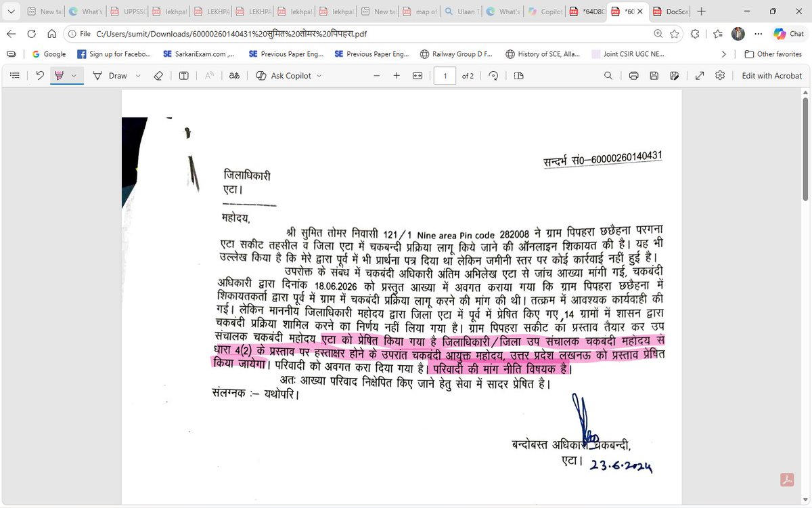The height and width of the screenshot is (508, 812).
Task: Close the active 60 PDF tab
Action: 639,12
